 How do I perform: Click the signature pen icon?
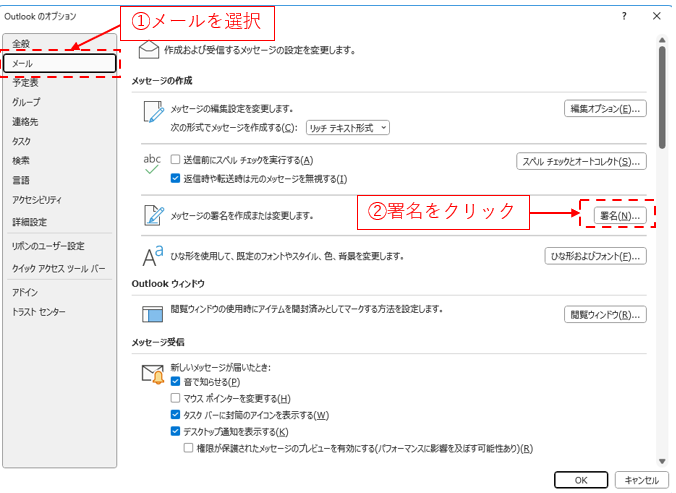pyautogui.click(x=153, y=214)
